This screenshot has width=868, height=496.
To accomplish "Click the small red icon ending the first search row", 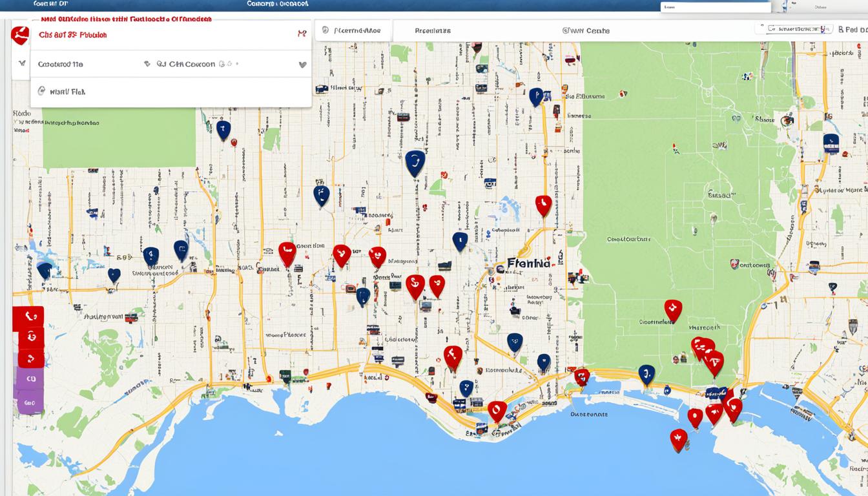I will (301, 34).
